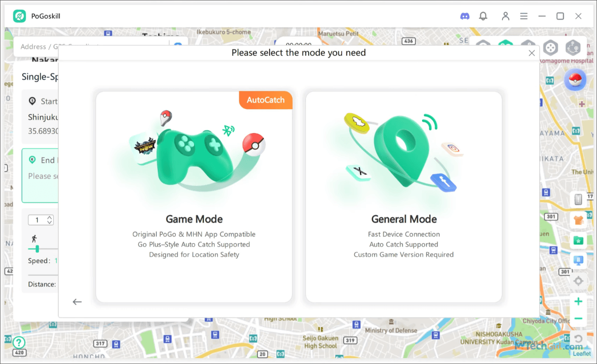Click the End location pin icon
The width and height of the screenshot is (597, 364).
(x=32, y=160)
